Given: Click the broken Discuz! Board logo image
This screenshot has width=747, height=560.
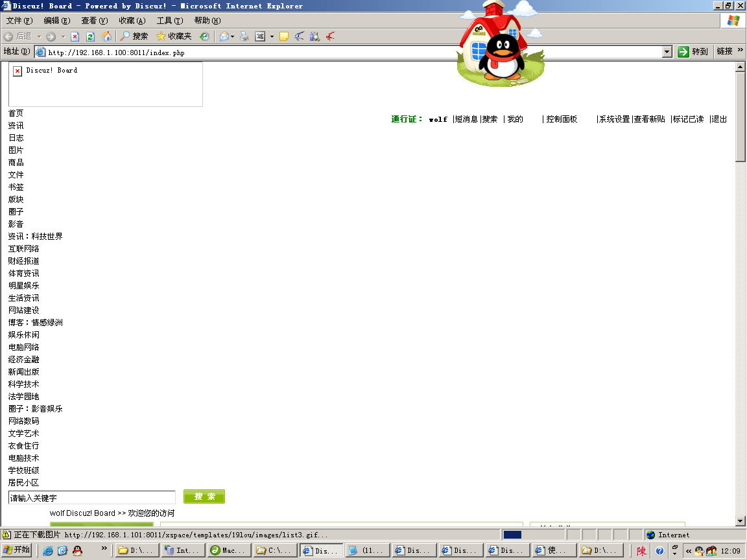Looking at the screenshot, I should coord(106,84).
